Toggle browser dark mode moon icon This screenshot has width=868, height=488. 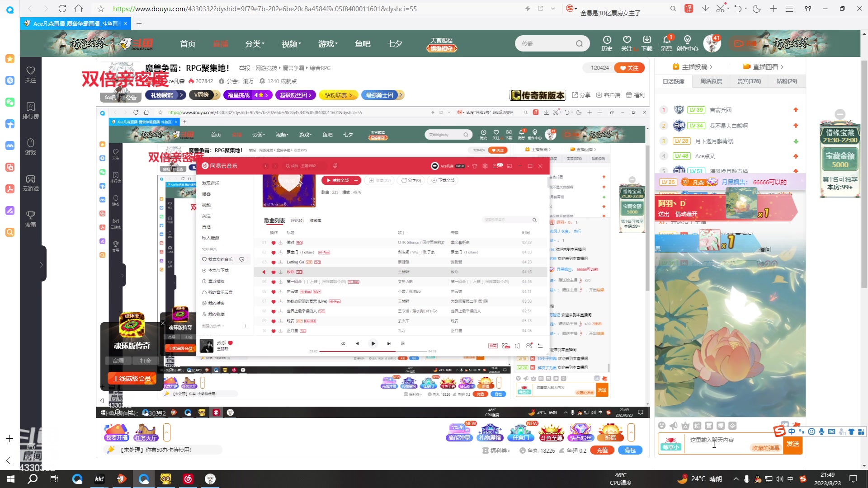tap(756, 9)
